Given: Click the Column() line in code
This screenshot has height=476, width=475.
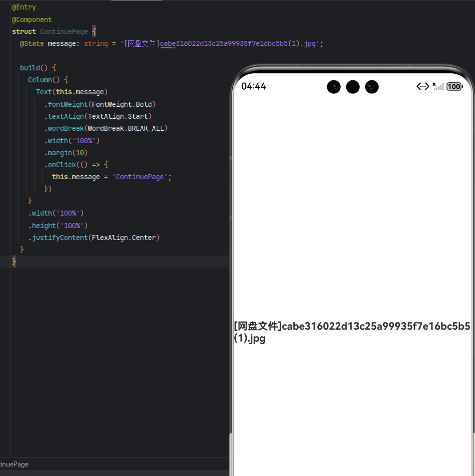Looking at the screenshot, I should (48, 80).
